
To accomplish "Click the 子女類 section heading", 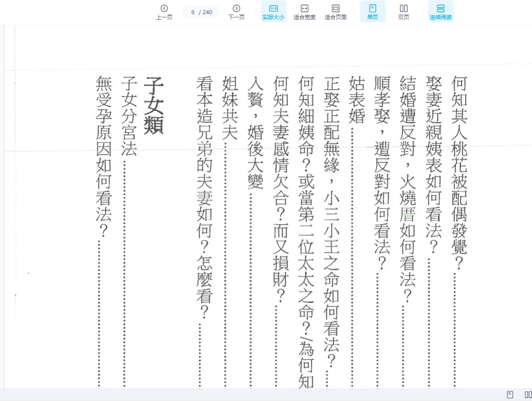I will click(x=154, y=106).
